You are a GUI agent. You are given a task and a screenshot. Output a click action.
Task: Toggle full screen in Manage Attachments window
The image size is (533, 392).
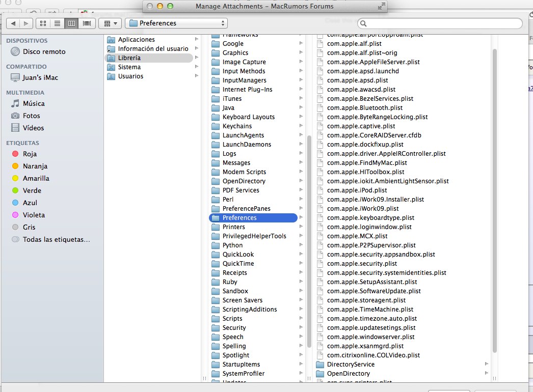pyautogui.click(x=382, y=6)
